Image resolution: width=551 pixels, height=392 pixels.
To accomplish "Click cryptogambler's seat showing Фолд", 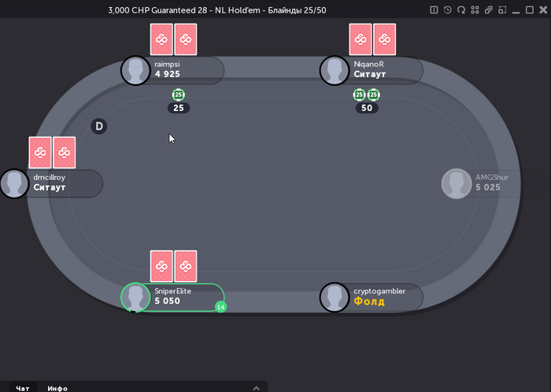I will click(372, 298).
